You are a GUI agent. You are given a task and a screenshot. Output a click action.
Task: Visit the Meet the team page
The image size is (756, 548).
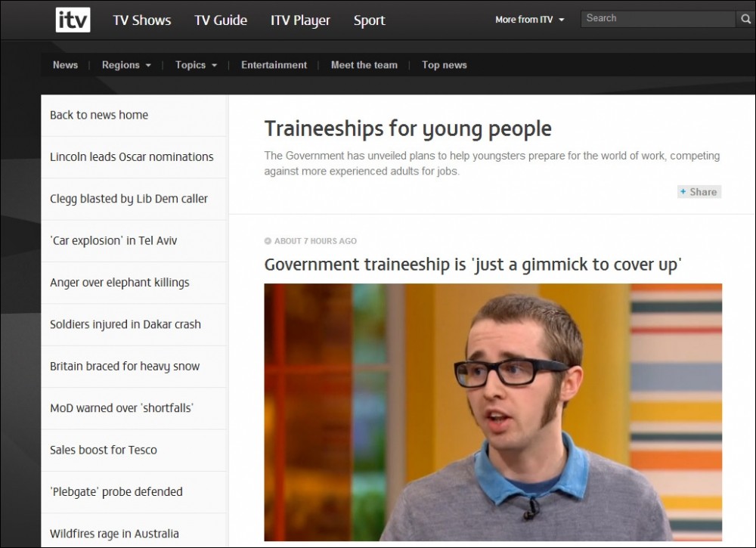tap(364, 65)
